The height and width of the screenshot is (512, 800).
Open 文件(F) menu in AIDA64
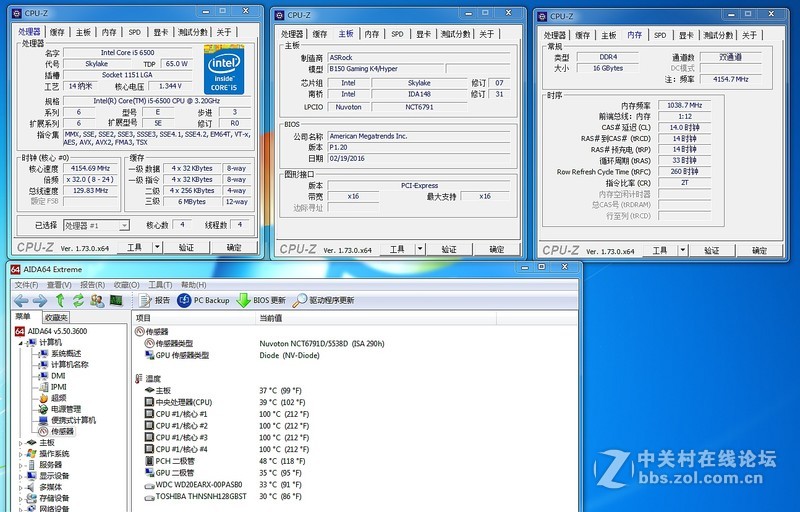26,285
